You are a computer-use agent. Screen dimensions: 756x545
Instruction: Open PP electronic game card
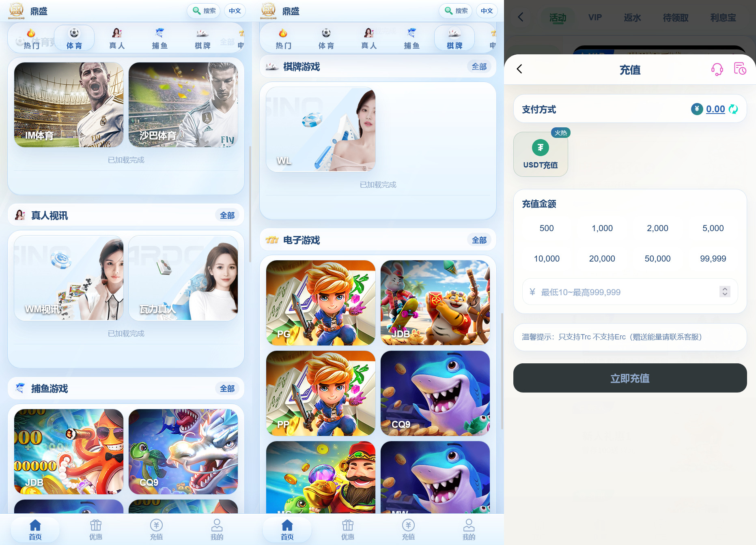(321, 393)
